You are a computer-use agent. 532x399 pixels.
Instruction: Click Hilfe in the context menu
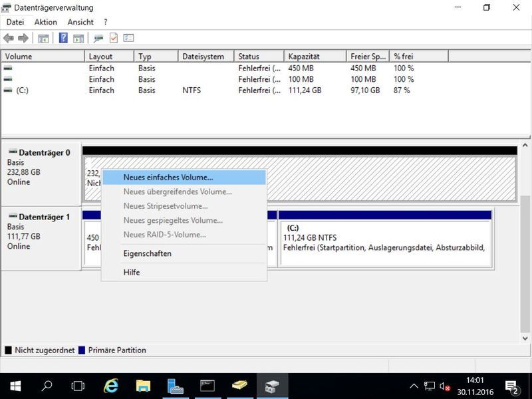tap(132, 272)
